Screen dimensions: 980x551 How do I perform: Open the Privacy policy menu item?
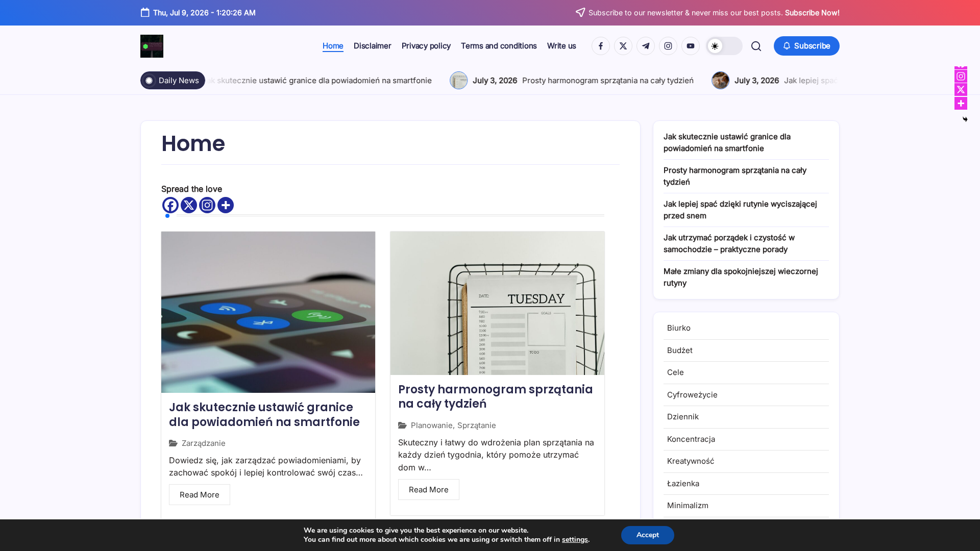click(426, 46)
